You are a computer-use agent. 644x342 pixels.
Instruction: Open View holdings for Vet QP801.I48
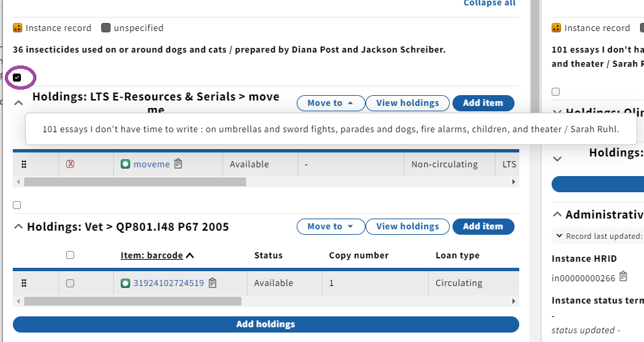coord(407,227)
